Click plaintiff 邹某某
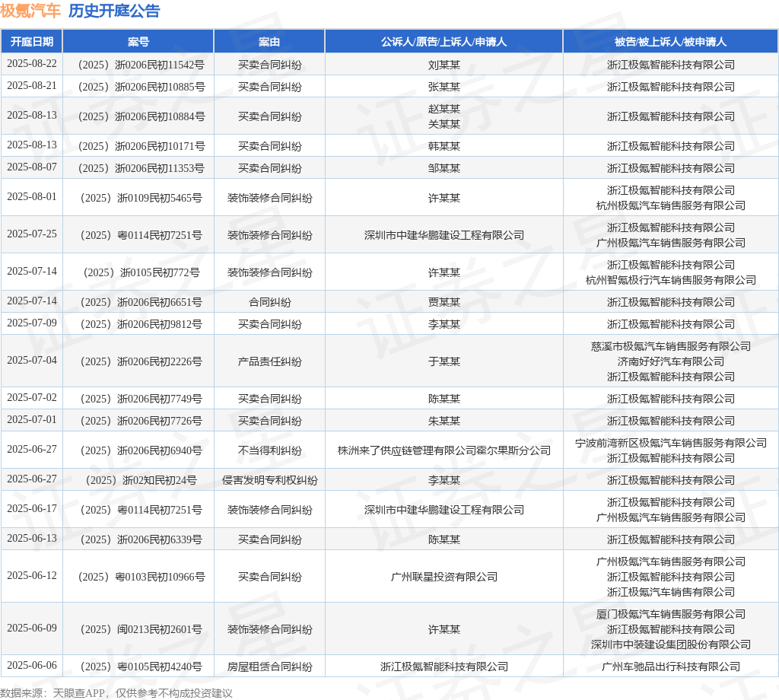The height and width of the screenshot is (700, 779). click(x=444, y=168)
